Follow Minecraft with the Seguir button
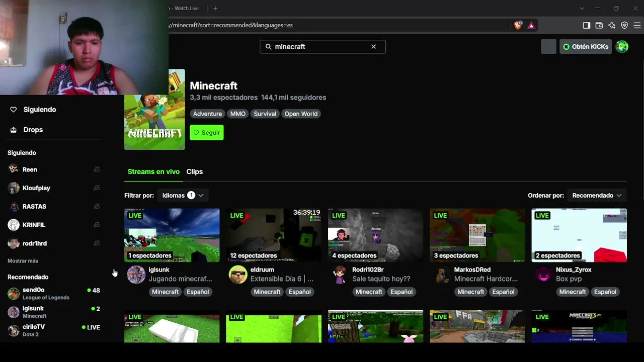 207,132
